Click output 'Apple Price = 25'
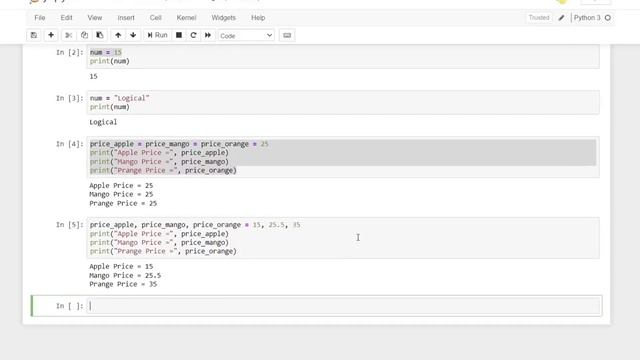This screenshot has width=640, height=360. [x=121, y=185]
